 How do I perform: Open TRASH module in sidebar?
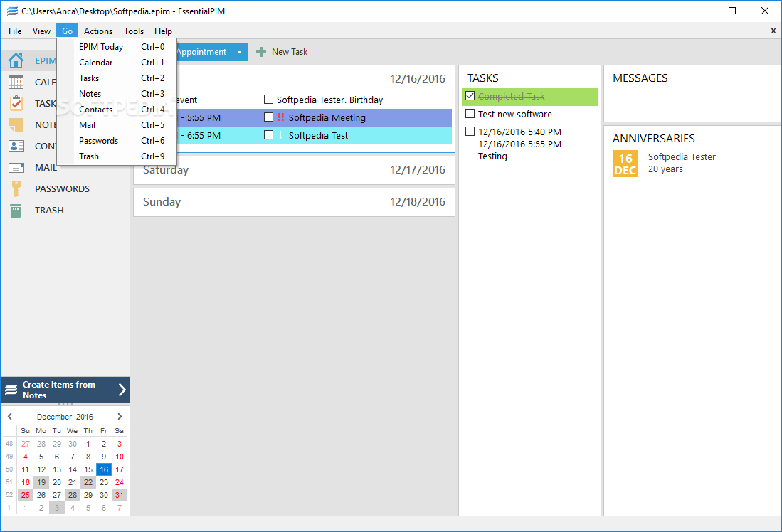tap(49, 210)
